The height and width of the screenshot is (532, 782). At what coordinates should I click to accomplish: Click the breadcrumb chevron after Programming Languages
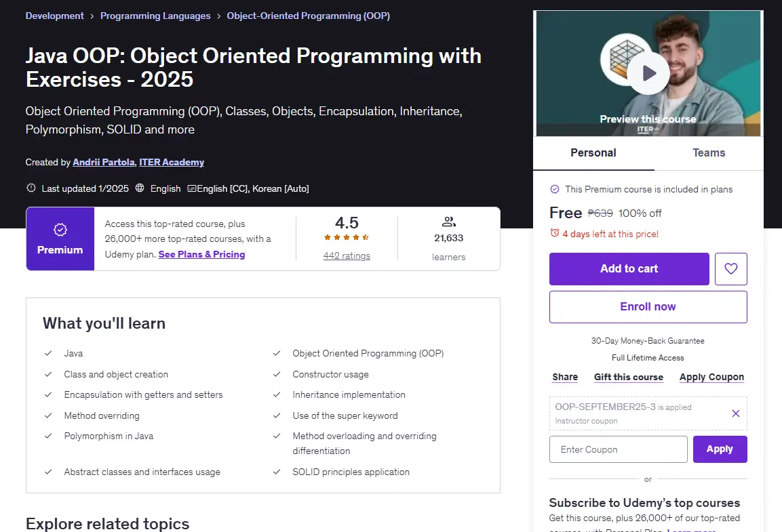pos(219,16)
